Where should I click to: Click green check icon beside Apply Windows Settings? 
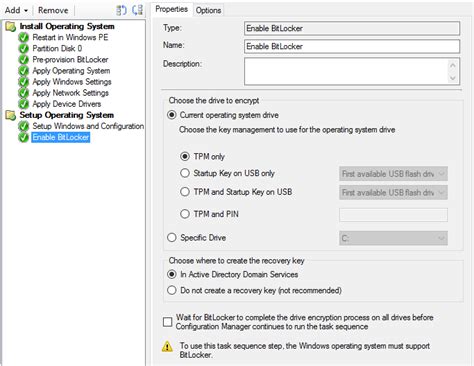click(x=24, y=82)
